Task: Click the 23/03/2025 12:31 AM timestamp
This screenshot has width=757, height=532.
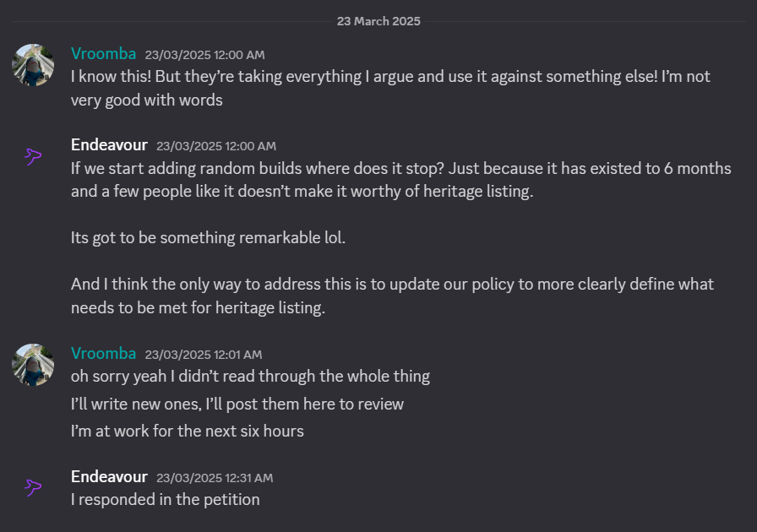Action: point(215,478)
